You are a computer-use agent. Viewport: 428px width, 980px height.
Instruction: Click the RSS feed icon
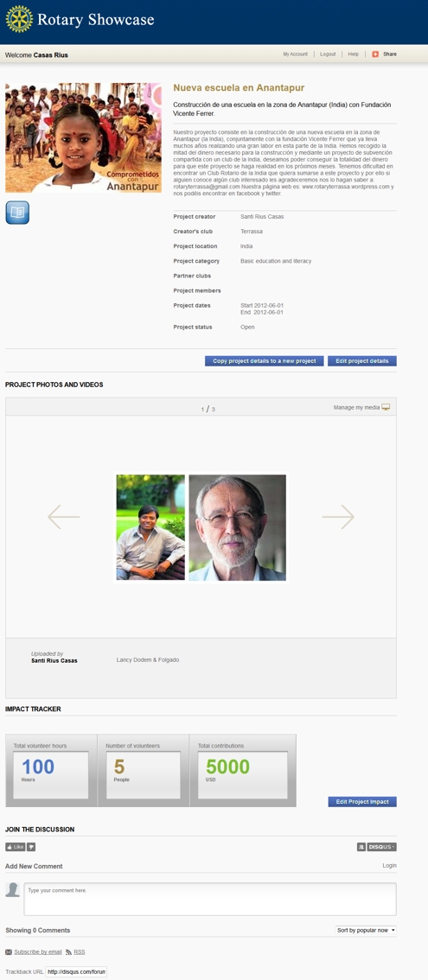[69, 951]
